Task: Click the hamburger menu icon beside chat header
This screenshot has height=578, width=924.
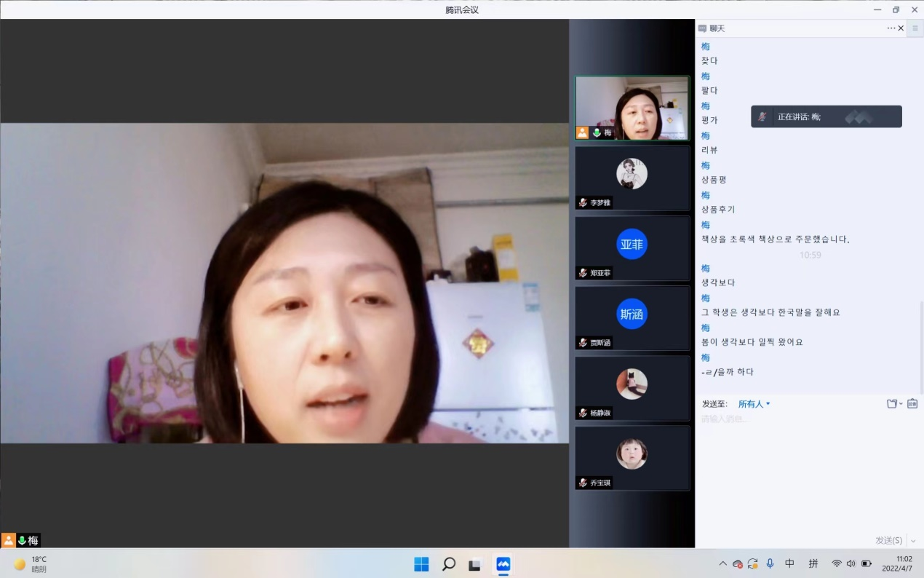Action: coord(915,28)
